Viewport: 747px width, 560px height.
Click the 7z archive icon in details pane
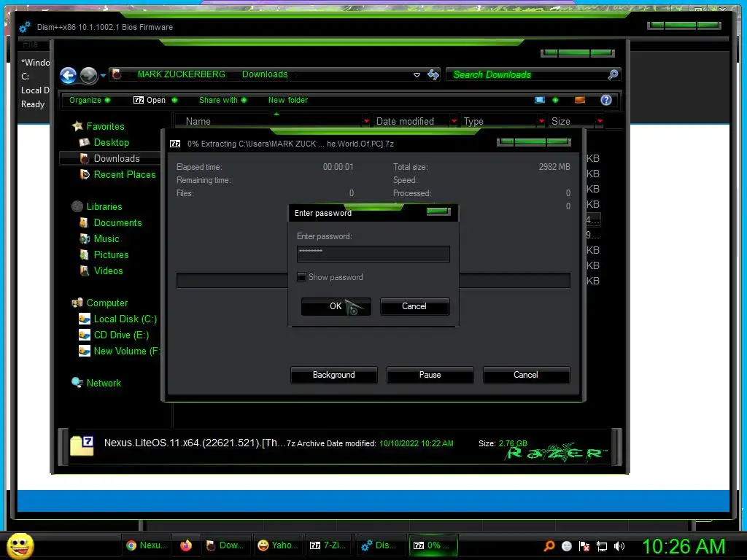coord(82,446)
